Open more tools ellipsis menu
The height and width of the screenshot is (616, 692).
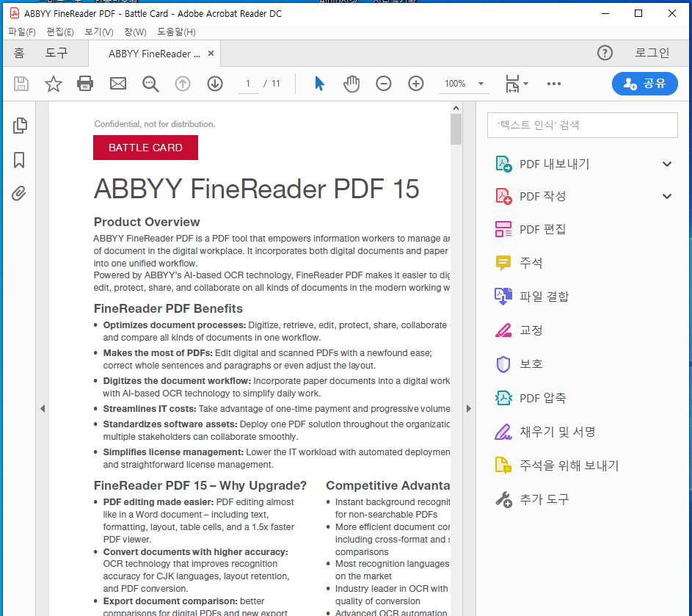click(554, 84)
